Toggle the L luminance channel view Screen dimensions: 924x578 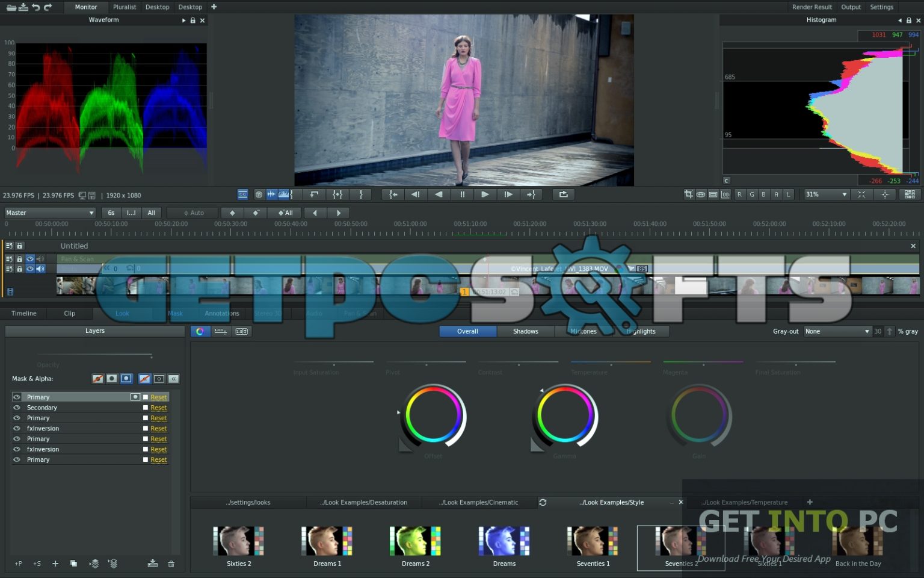point(788,194)
